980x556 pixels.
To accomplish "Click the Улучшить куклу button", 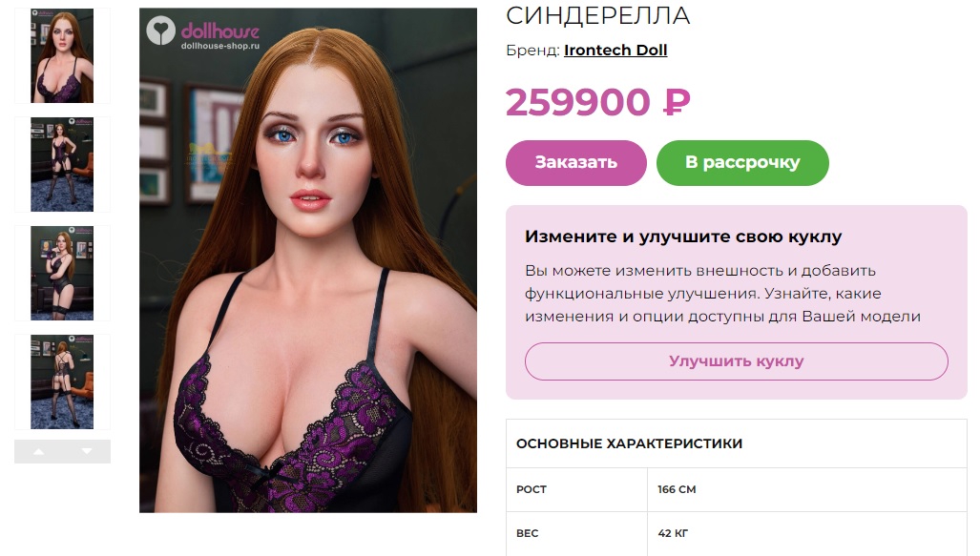I will tap(737, 361).
